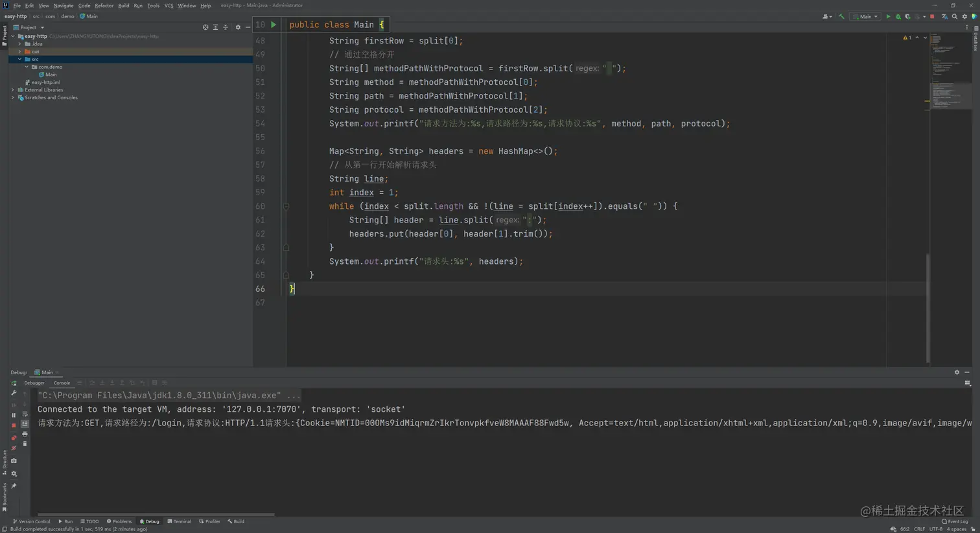This screenshot has height=533, width=980.
Task: Toggle the Bookmarks side tool window tab
Action: coord(4,497)
